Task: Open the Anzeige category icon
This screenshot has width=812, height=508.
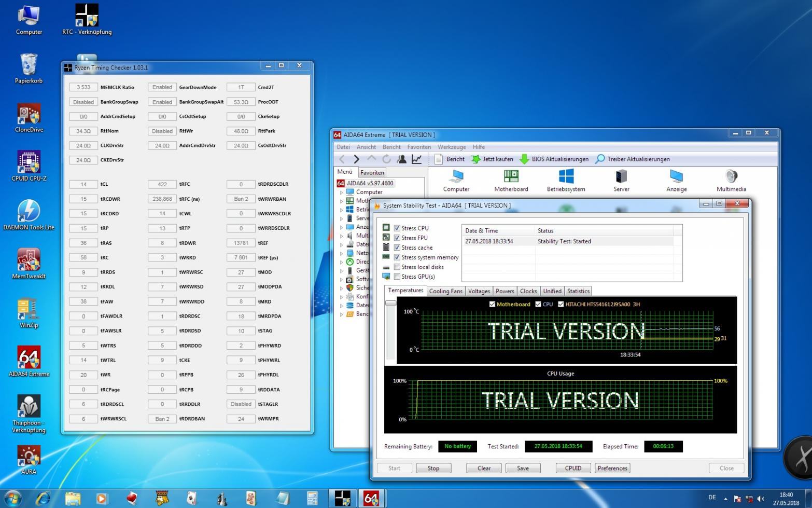Action: pyautogui.click(x=677, y=181)
